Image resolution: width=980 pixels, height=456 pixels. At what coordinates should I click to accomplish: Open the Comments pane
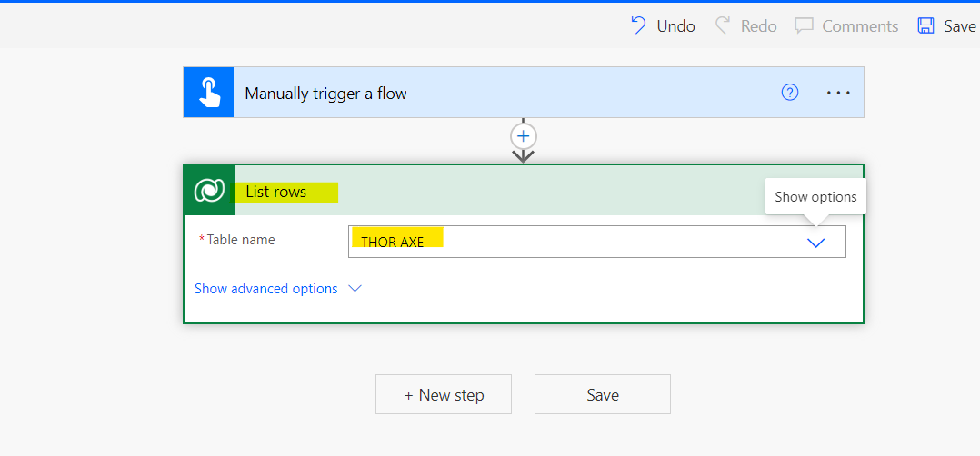click(846, 26)
